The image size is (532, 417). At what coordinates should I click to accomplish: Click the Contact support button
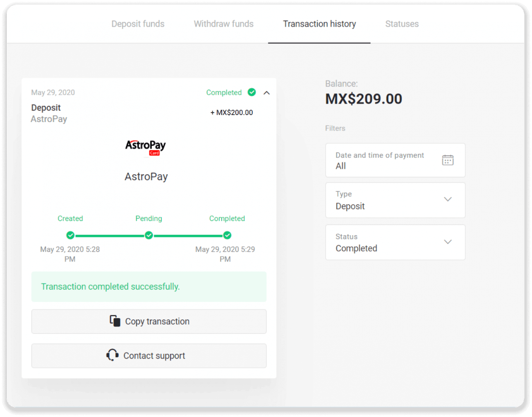(x=149, y=355)
